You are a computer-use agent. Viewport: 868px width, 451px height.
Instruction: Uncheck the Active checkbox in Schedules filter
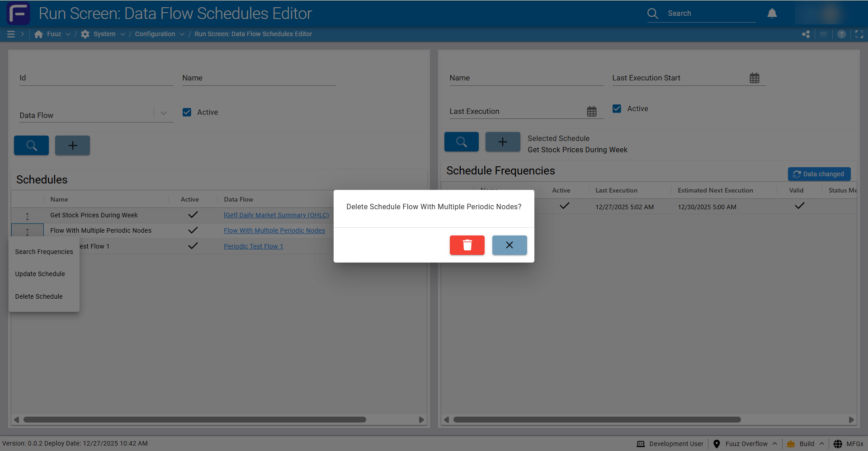(187, 112)
